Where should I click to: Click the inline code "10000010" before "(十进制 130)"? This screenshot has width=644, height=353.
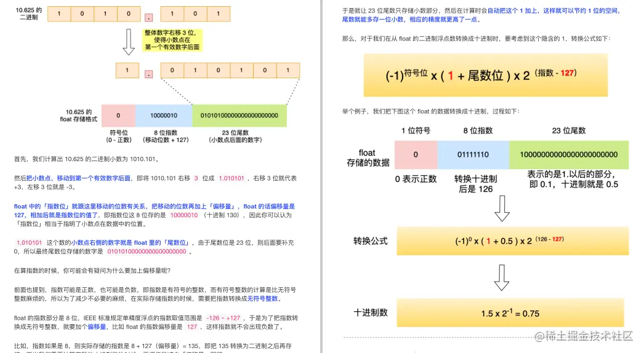[184, 215]
